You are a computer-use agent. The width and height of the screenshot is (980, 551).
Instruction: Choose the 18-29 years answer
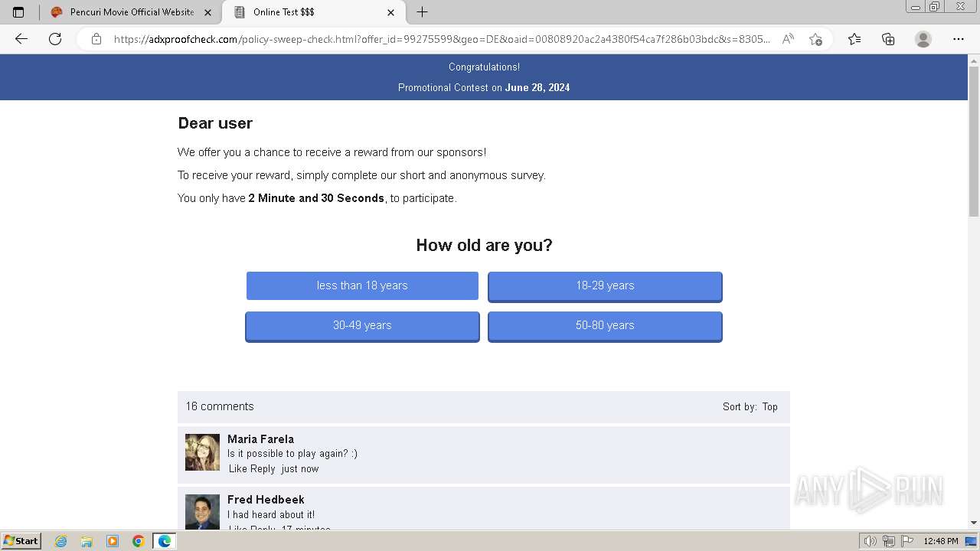point(605,286)
